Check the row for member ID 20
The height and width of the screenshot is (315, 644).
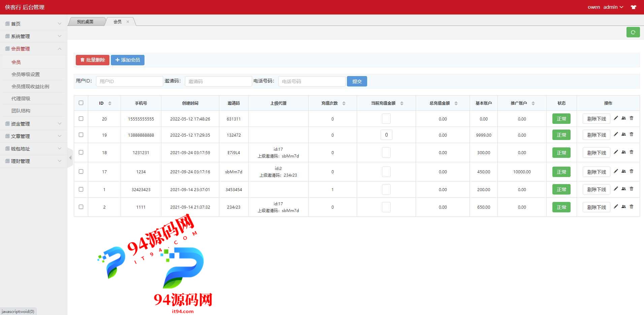pos(81,118)
